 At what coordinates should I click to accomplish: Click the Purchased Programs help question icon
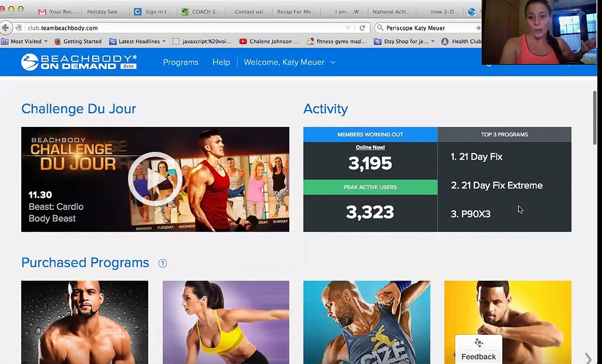pyautogui.click(x=163, y=263)
